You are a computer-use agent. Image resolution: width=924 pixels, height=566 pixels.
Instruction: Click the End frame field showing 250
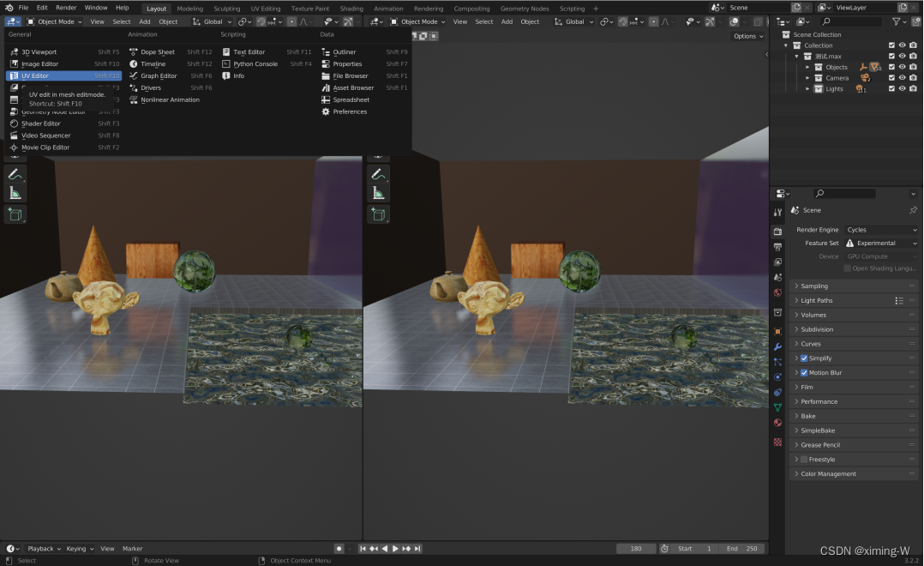(x=742, y=548)
